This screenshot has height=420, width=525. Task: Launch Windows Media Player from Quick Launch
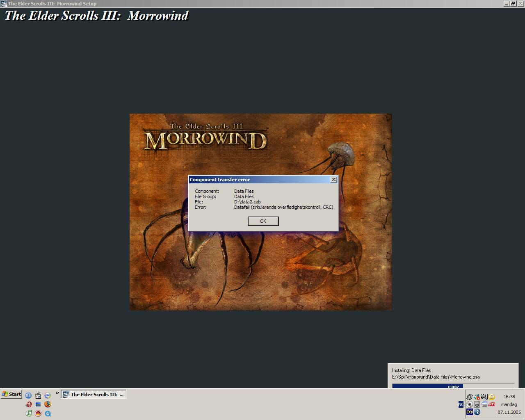[48, 395]
